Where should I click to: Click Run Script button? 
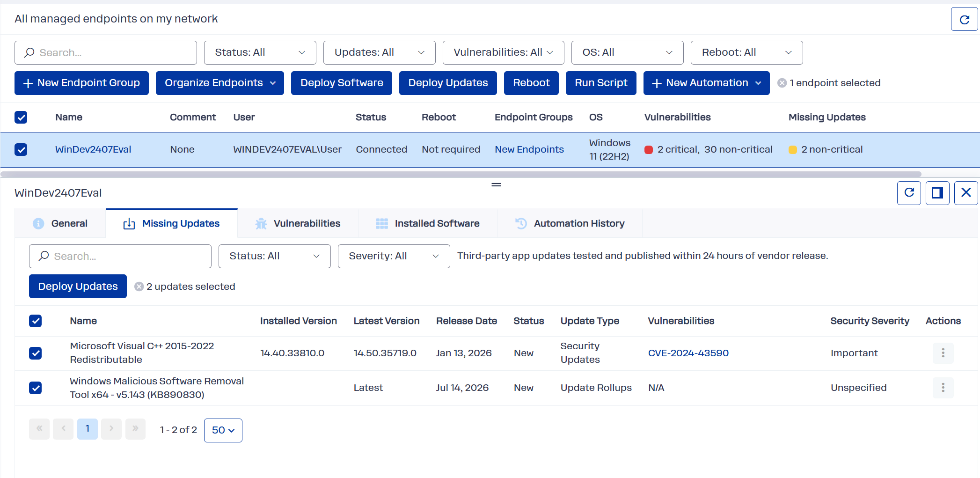[x=601, y=83]
